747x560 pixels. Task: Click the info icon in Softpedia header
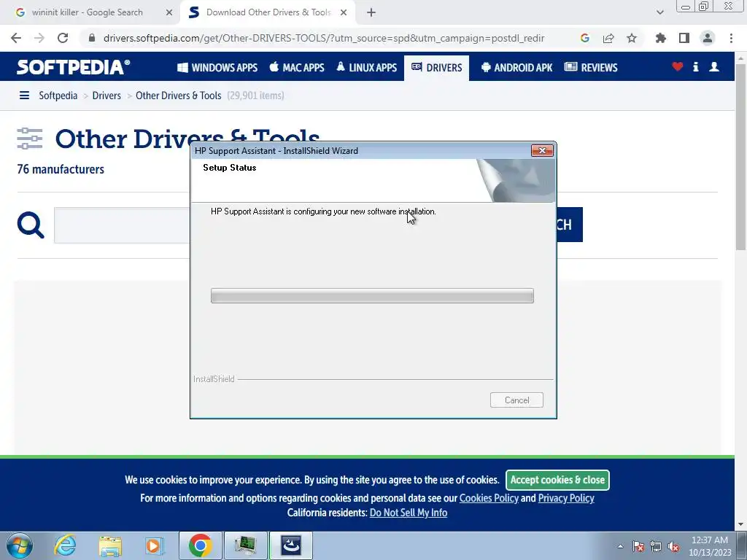(695, 66)
